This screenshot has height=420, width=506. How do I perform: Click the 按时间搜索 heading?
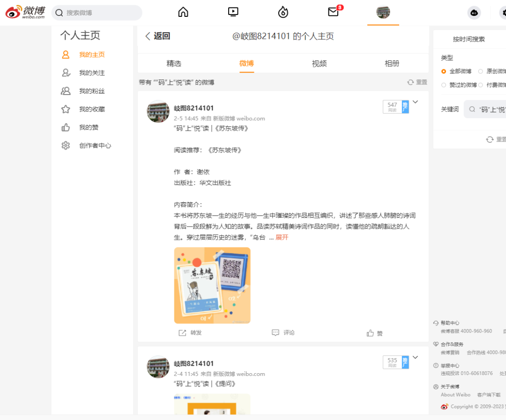pos(469,39)
